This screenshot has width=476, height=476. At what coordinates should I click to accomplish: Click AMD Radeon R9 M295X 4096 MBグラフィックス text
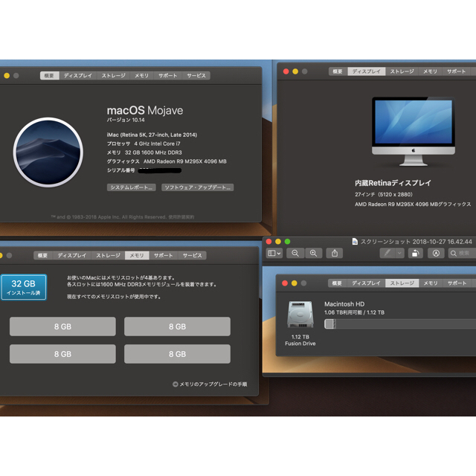[x=413, y=205]
